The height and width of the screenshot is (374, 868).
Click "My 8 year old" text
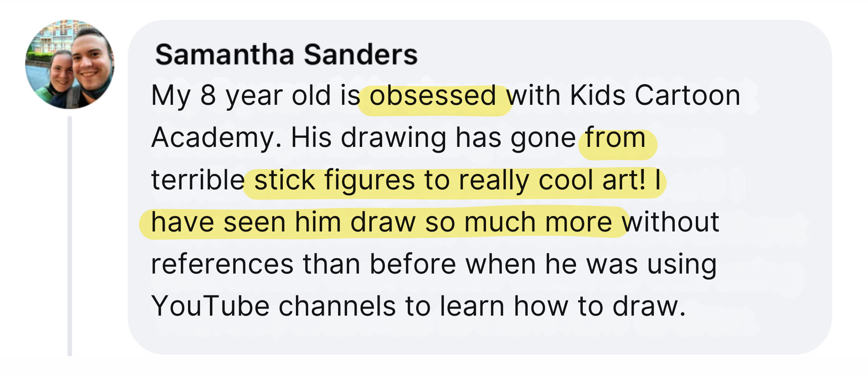241,96
